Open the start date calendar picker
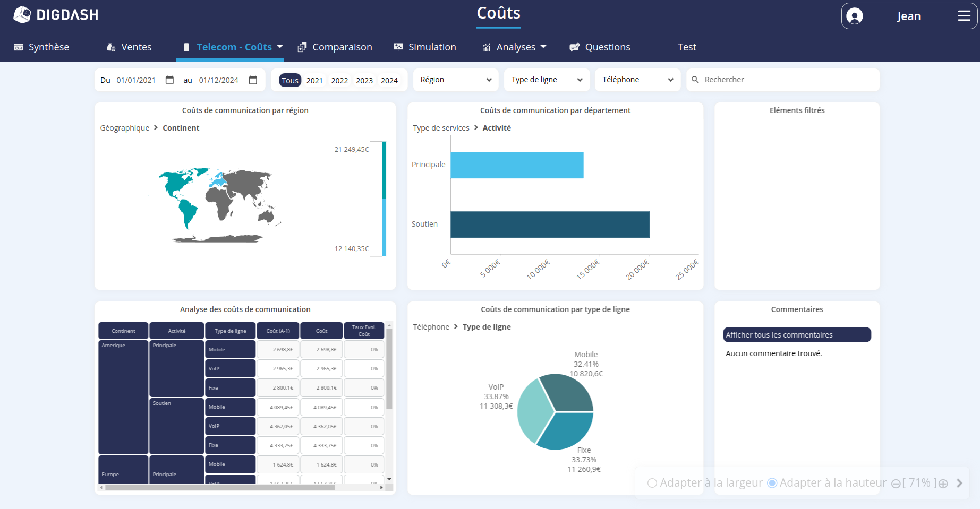980x509 pixels. [169, 80]
